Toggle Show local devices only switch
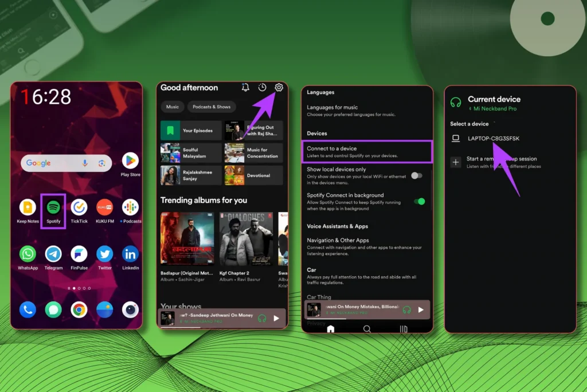Image resolution: width=587 pixels, height=392 pixels. [417, 175]
